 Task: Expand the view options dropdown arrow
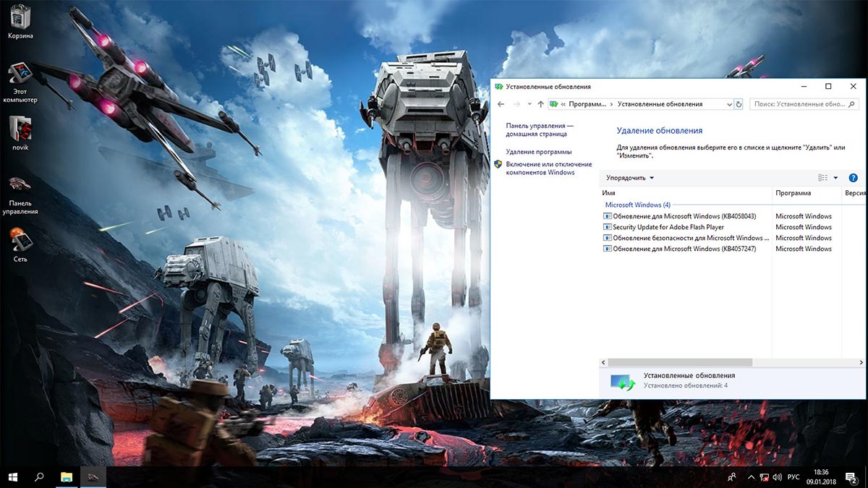[835, 178]
